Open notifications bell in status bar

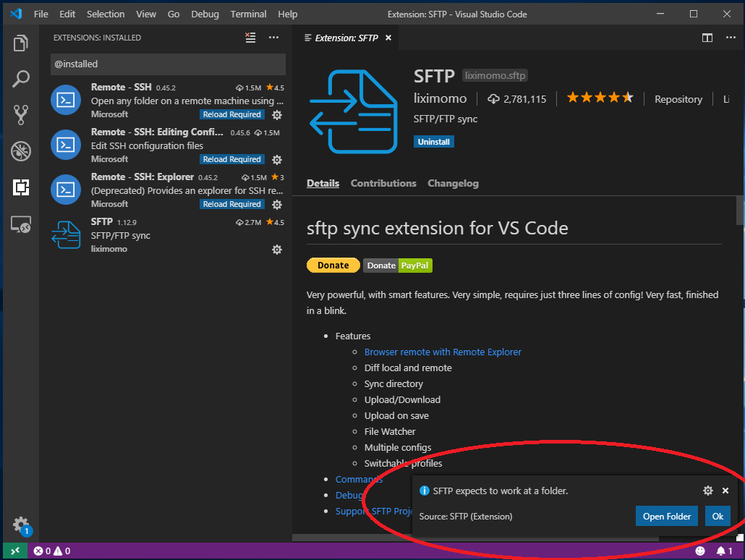coord(724,551)
